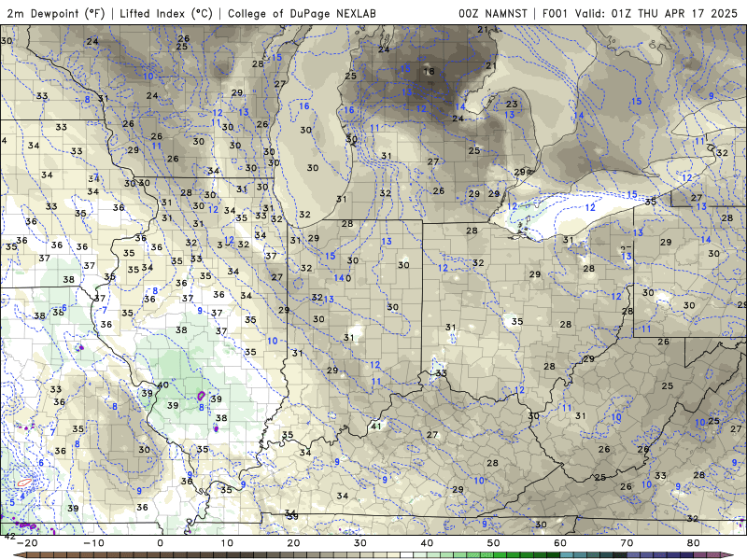Screen dimensions: 747x560
Task: Click the red contour outline on the map
Action: coord(24,483)
